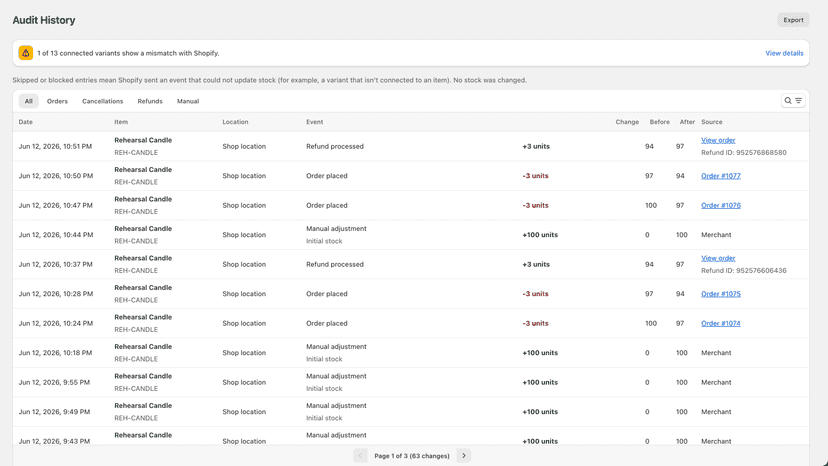This screenshot has height=466, width=828.
Task: Open Order #1077 link
Action: click(721, 176)
